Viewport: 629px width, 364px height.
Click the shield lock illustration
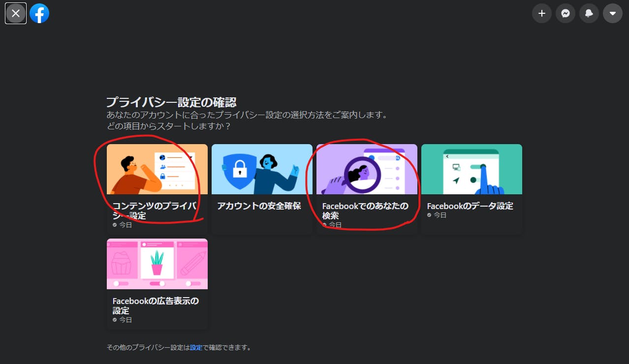click(262, 169)
